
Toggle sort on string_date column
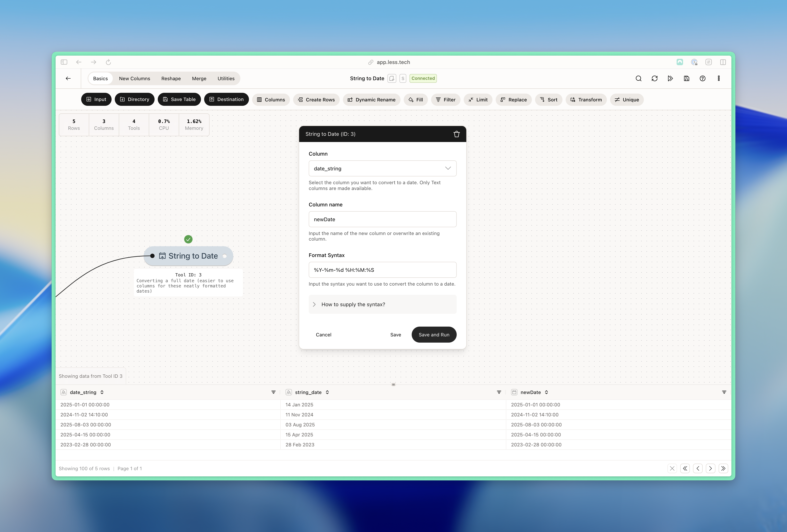[x=327, y=392]
